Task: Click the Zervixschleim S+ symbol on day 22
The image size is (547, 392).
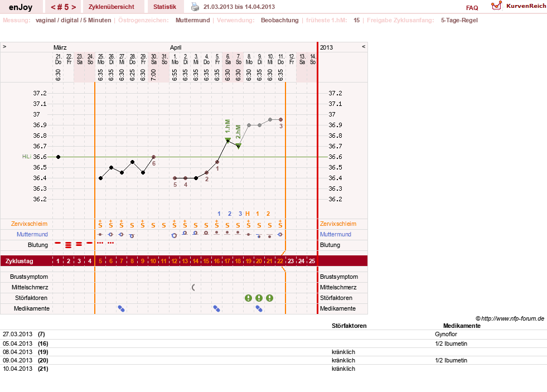Action: point(280,224)
